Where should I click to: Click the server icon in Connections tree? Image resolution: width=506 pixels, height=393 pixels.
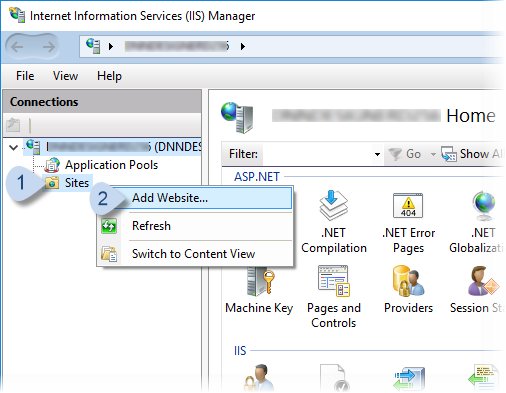33,147
